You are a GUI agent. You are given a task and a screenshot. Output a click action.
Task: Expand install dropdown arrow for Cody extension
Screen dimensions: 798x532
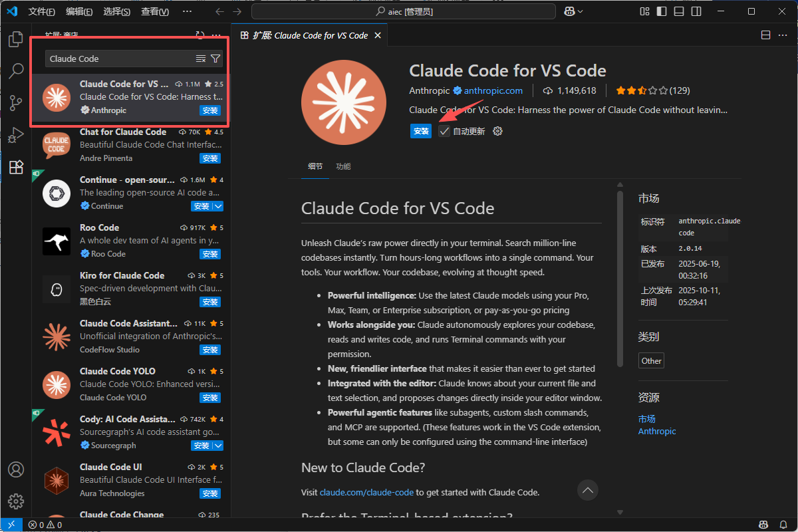(218, 446)
